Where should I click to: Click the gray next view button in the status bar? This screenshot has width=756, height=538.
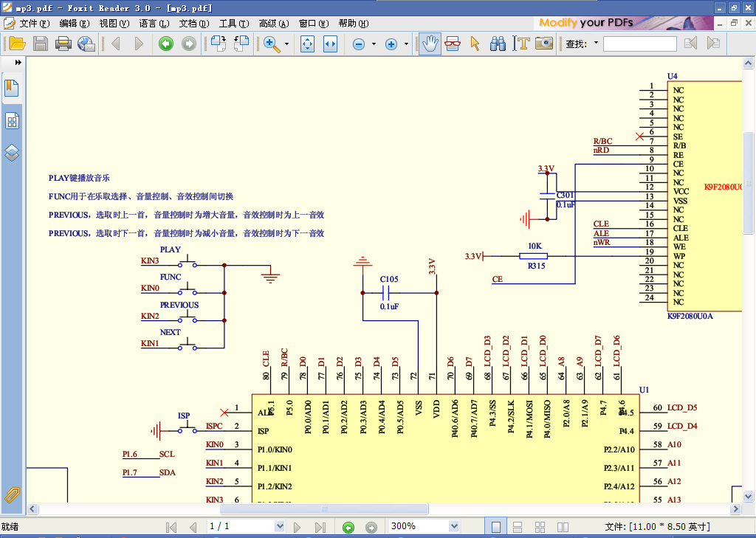[x=371, y=528]
